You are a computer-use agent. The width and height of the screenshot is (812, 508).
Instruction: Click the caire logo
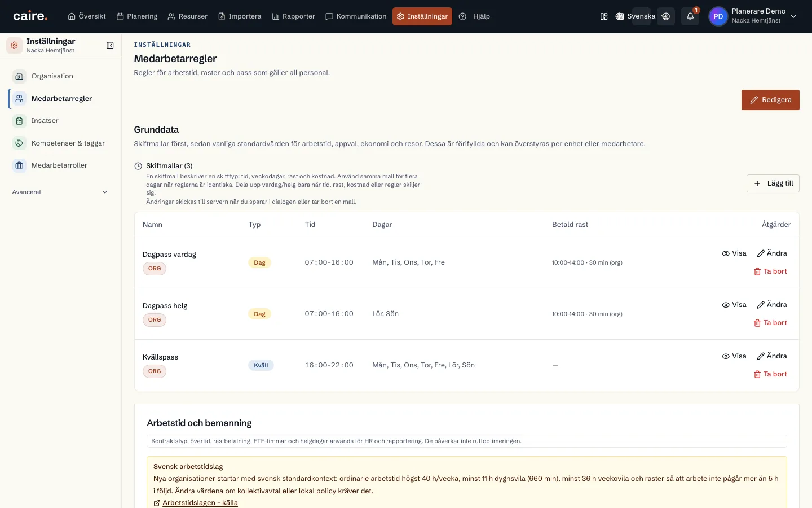click(30, 16)
